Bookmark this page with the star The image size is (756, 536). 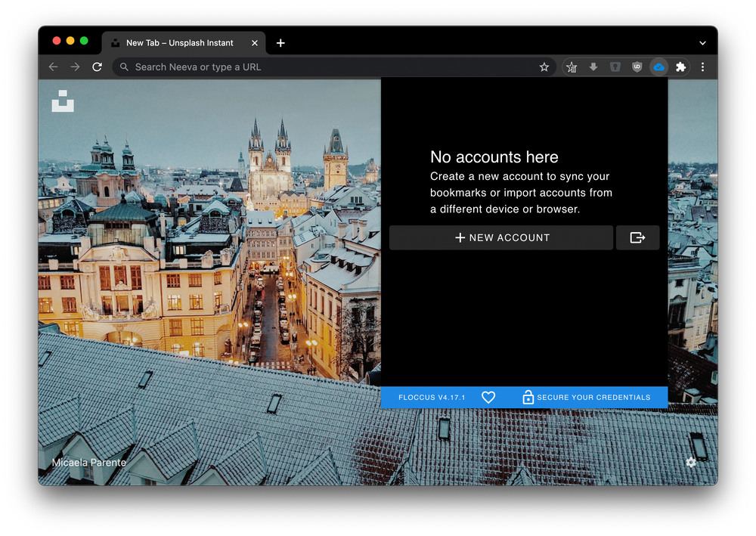pos(544,67)
